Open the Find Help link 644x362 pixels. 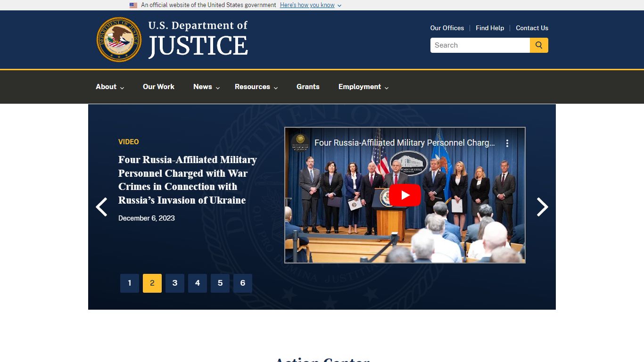[x=490, y=28]
